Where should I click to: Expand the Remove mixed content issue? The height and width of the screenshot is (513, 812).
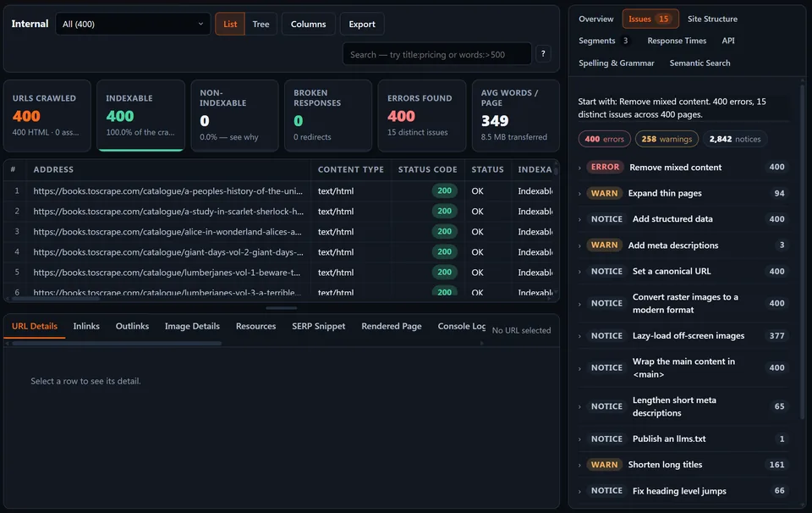point(683,168)
